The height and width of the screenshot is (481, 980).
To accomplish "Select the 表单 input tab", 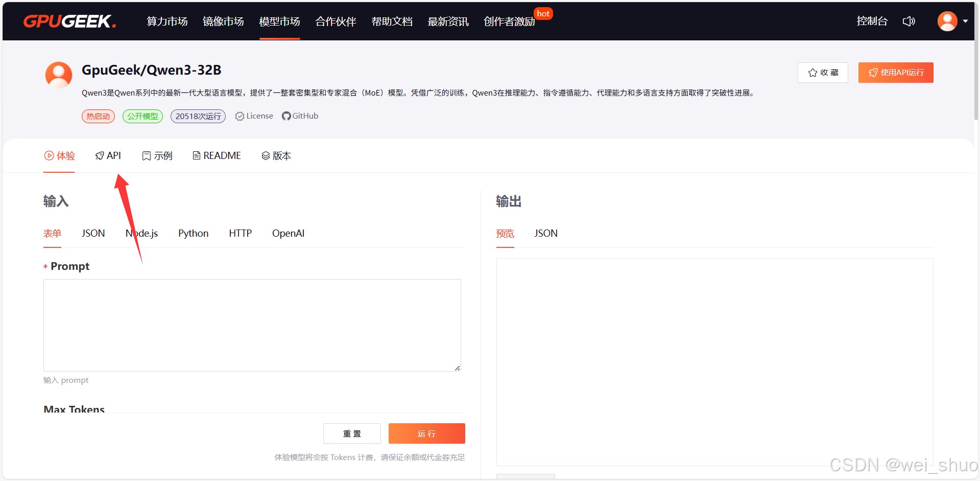I will pos(52,234).
